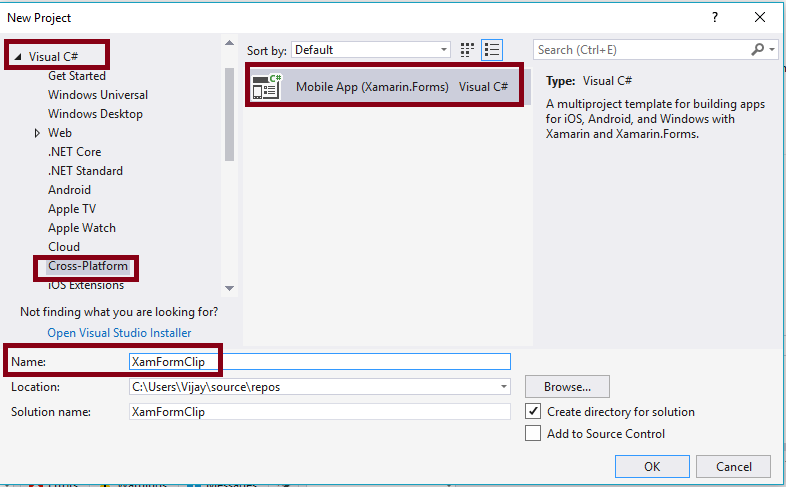786x487 pixels.
Task: Click the tree scrollbar down arrow
Action: 230,288
